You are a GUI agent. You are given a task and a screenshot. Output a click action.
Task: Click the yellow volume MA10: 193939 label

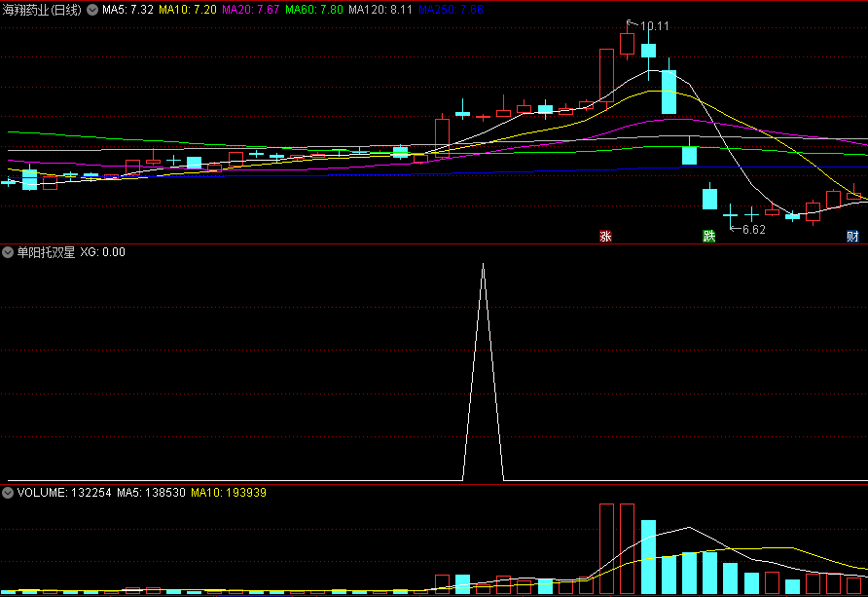click(x=229, y=493)
